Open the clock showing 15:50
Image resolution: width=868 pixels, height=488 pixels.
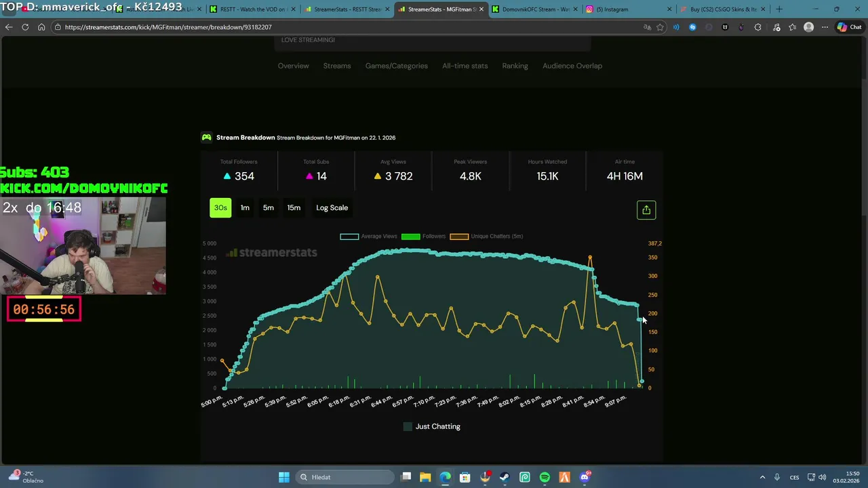(x=848, y=477)
